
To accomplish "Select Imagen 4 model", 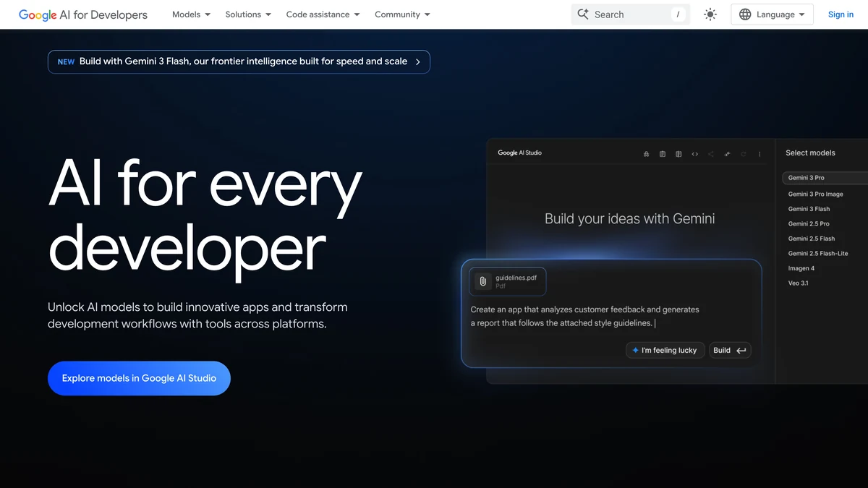I will [x=801, y=268].
